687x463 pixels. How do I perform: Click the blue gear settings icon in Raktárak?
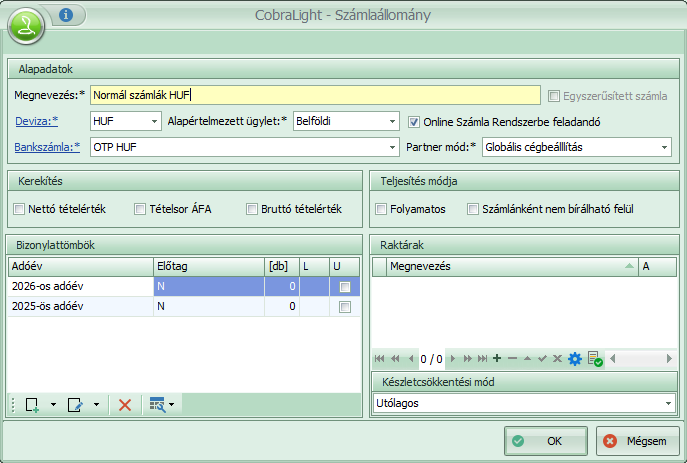(574, 358)
